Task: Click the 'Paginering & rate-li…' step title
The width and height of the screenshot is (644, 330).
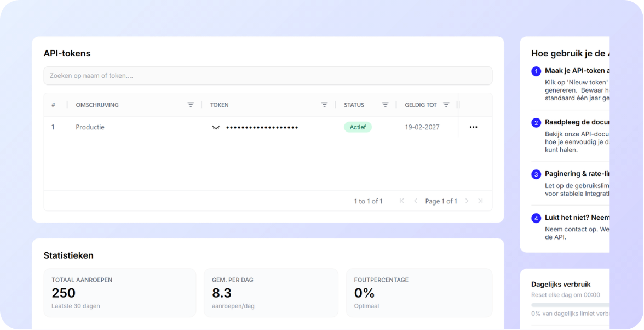Action: [577, 174]
